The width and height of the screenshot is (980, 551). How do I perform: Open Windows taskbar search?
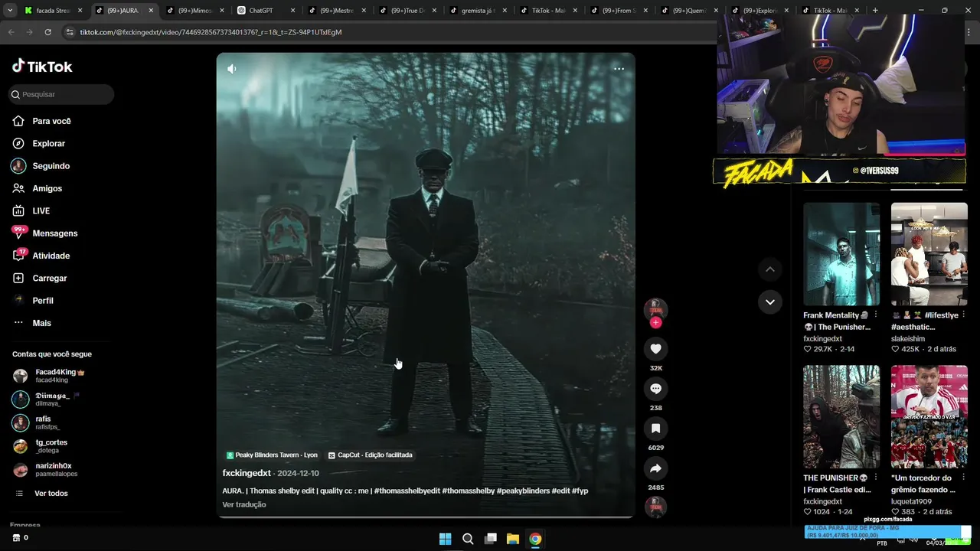tap(468, 539)
